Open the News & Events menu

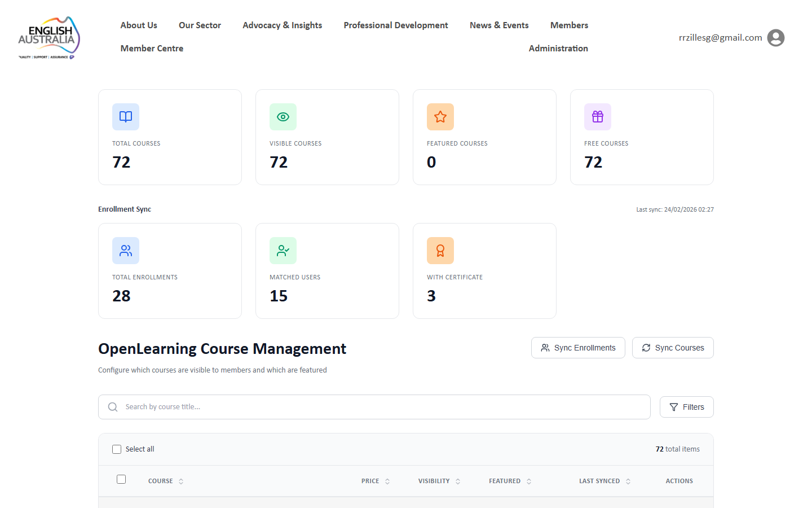499,25
